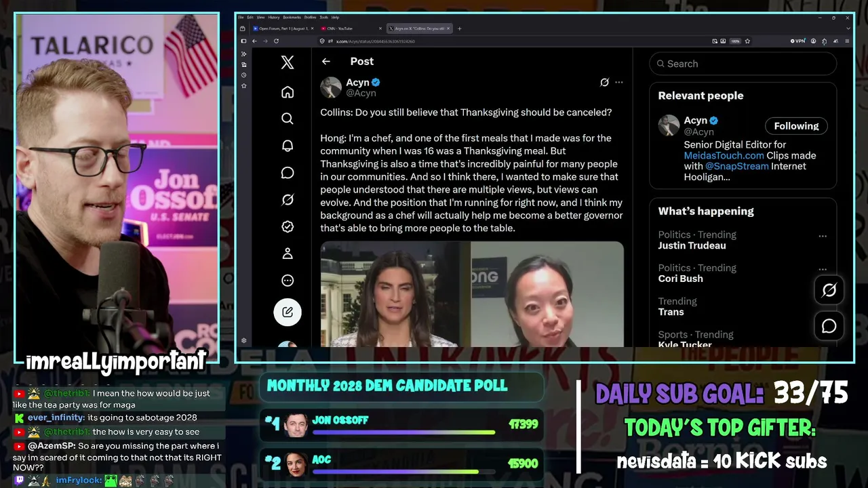This screenshot has height=488, width=868.
Task: Open Acyn's profile name on the post
Action: point(357,82)
